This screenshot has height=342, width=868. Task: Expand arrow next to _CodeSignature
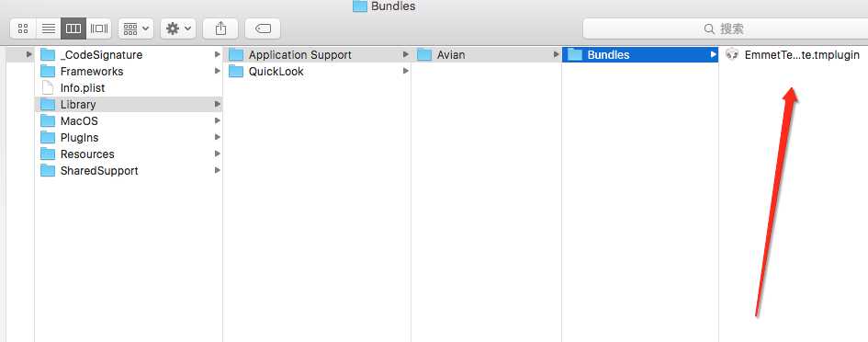point(218,55)
